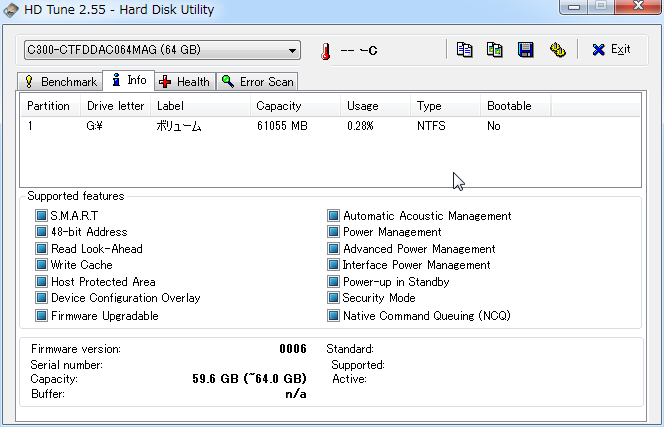Toggle Native Command Queuing (NCQ) checkbox
The width and height of the screenshot is (664, 427).
click(334, 316)
